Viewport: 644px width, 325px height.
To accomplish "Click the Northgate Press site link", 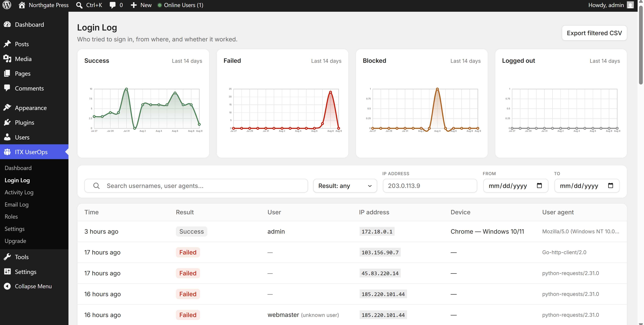I will click(48, 5).
